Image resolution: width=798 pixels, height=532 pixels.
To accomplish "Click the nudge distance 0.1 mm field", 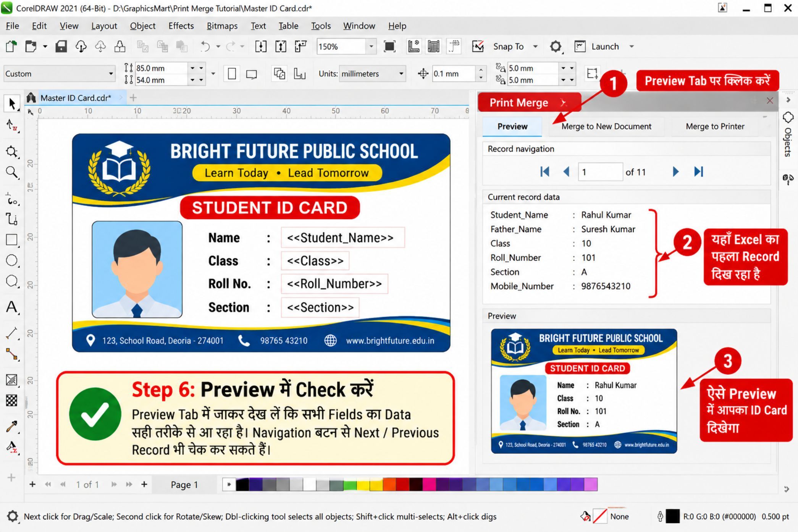I will point(454,73).
